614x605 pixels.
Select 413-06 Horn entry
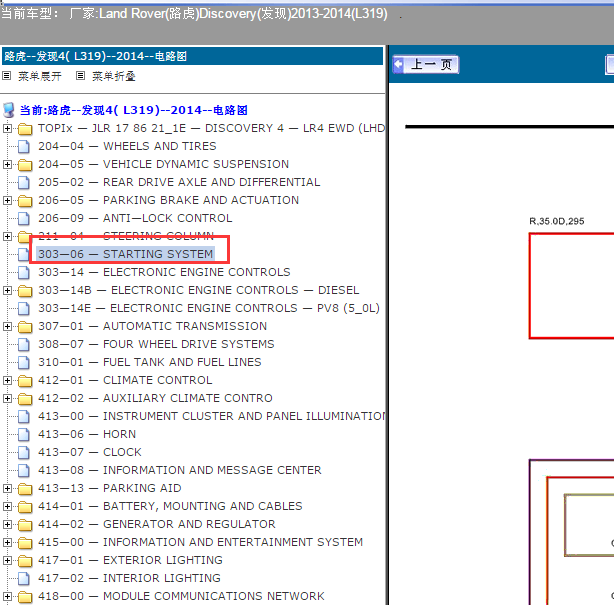87,435
